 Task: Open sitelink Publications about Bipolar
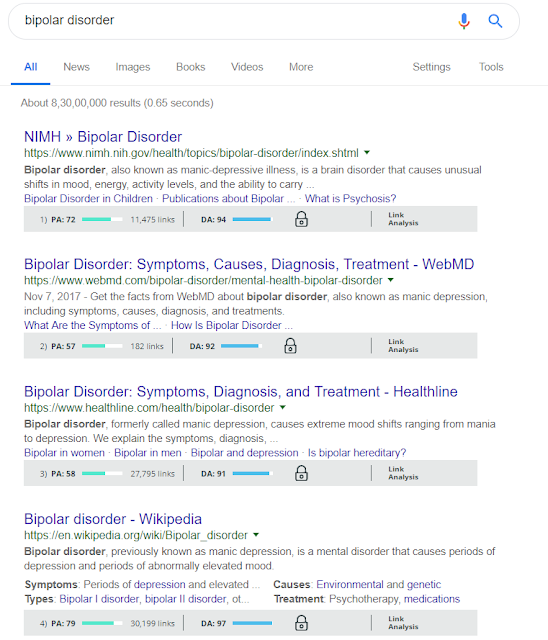[223, 199]
